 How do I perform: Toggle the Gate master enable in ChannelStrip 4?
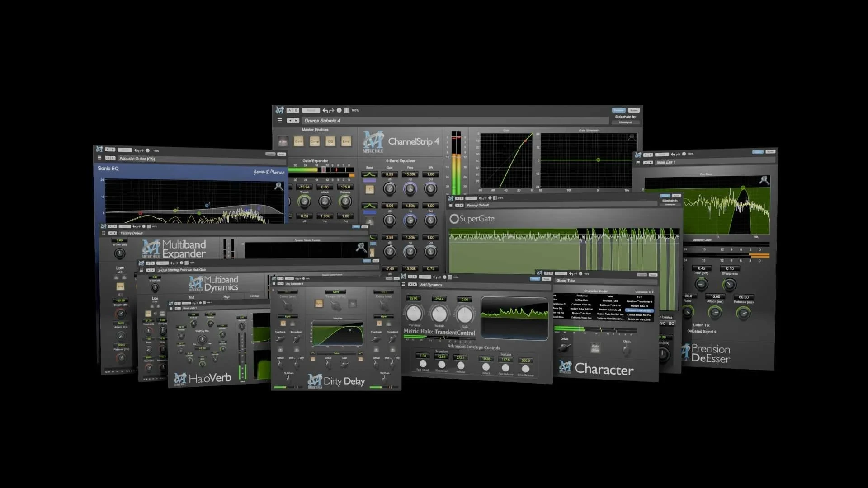click(299, 141)
